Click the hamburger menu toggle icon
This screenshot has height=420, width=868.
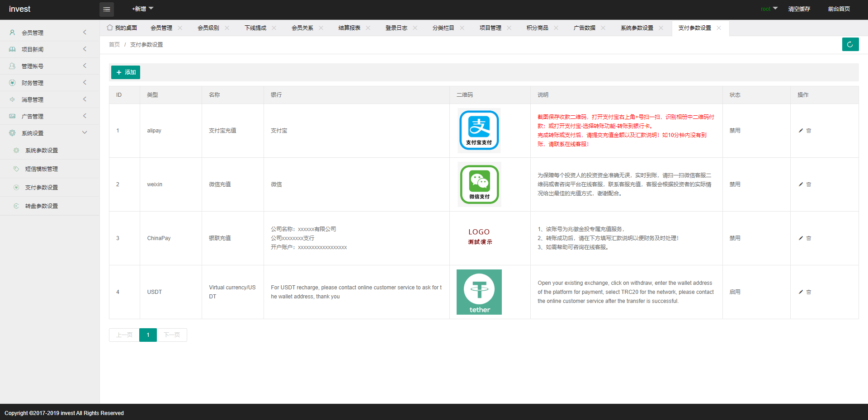click(107, 9)
